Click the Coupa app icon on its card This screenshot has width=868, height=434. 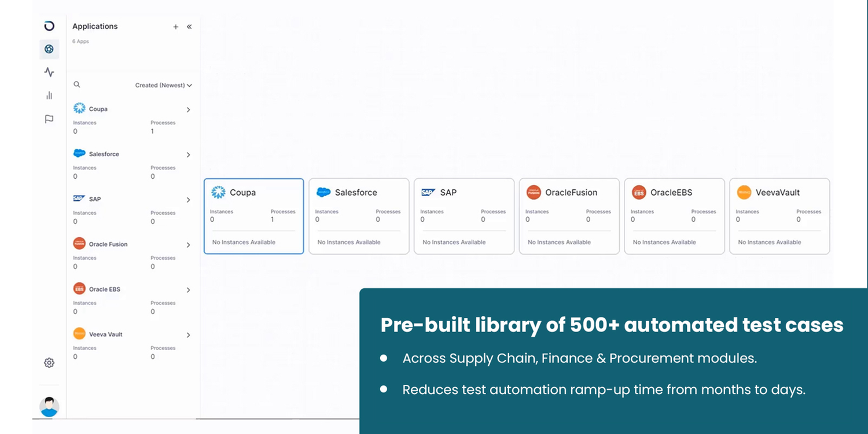[x=218, y=192]
